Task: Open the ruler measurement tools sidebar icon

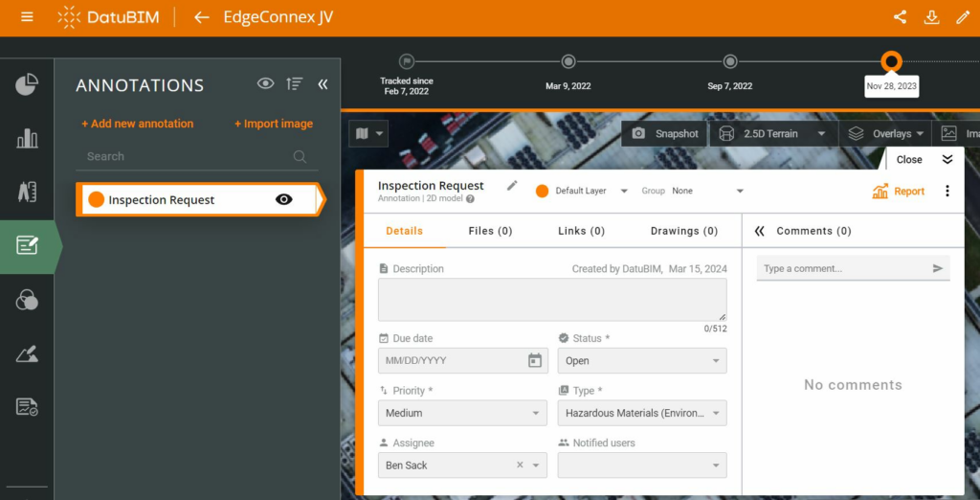Action: pyautogui.click(x=27, y=193)
